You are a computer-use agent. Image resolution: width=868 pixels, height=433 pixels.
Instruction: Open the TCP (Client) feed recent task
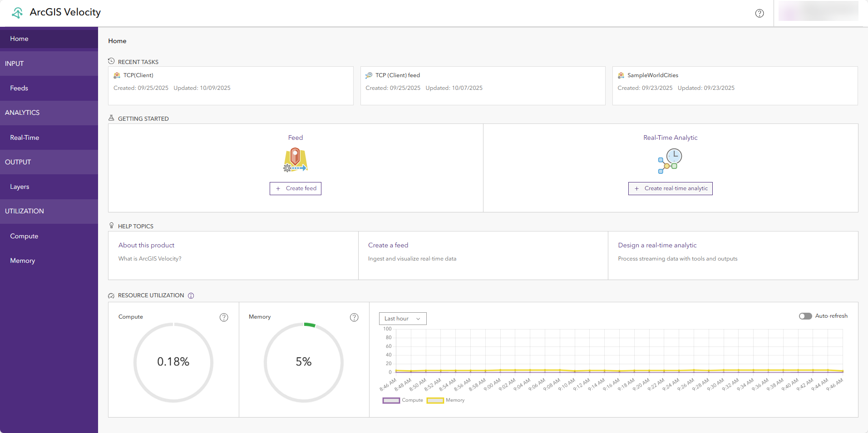pos(483,86)
